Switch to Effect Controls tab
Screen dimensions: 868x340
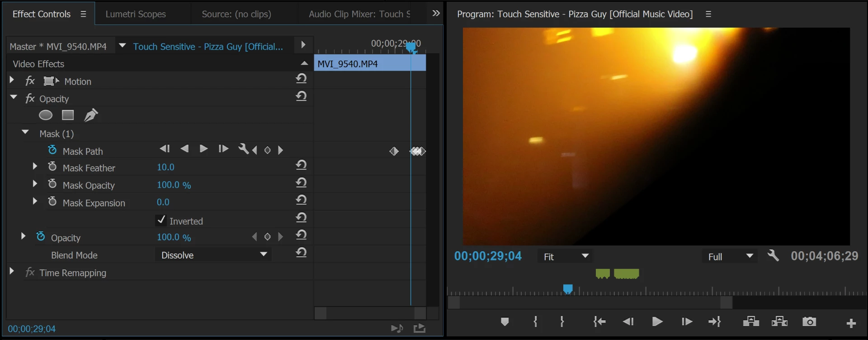(x=42, y=14)
